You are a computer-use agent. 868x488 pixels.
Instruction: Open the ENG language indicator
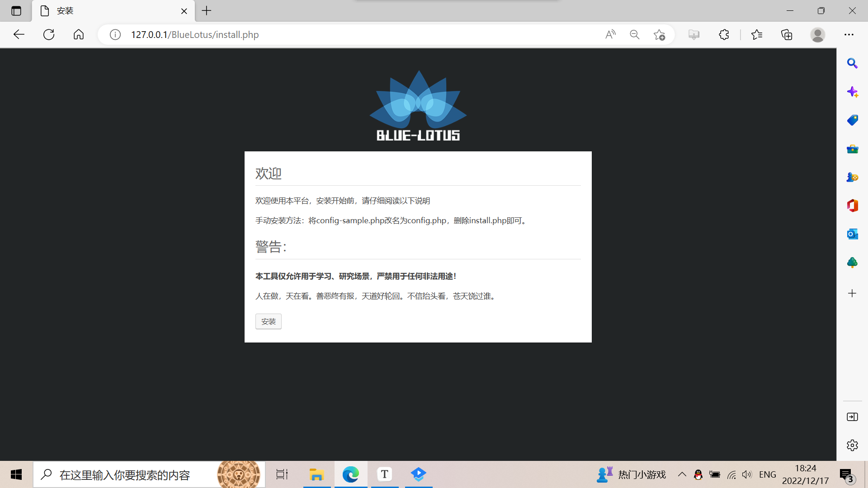(x=767, y=474)
